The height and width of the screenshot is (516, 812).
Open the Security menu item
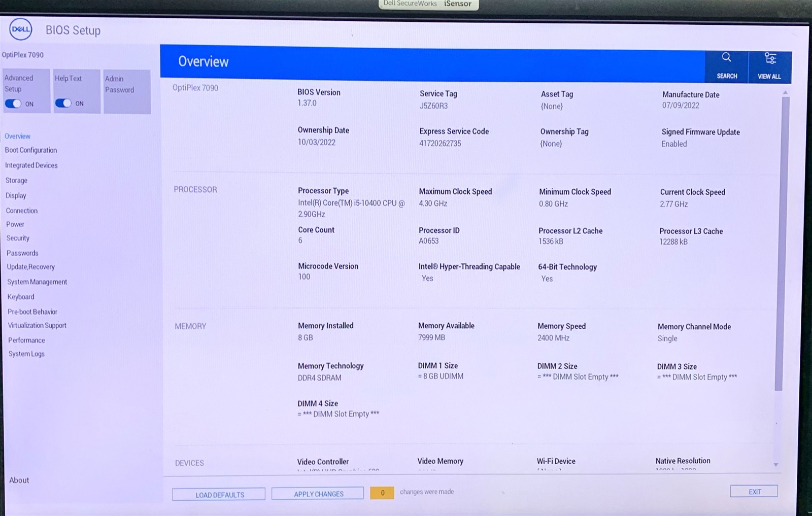coord(18,238)
